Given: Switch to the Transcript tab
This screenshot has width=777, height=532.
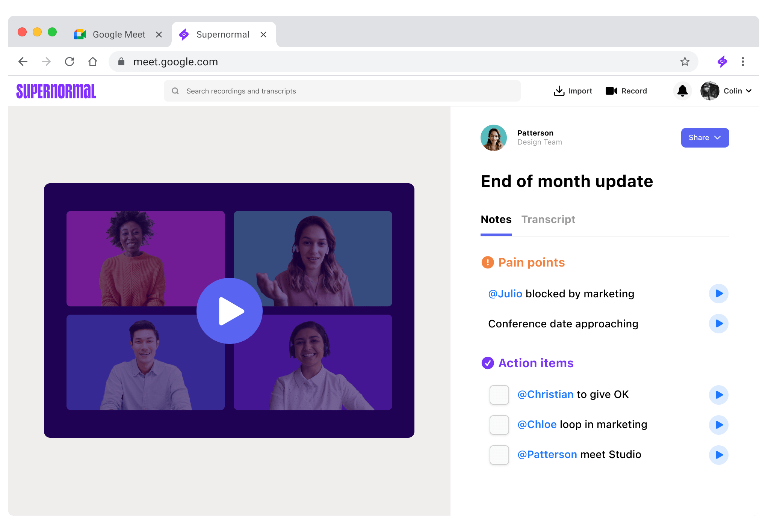Looking at the screenshot, I should point(548,219).
